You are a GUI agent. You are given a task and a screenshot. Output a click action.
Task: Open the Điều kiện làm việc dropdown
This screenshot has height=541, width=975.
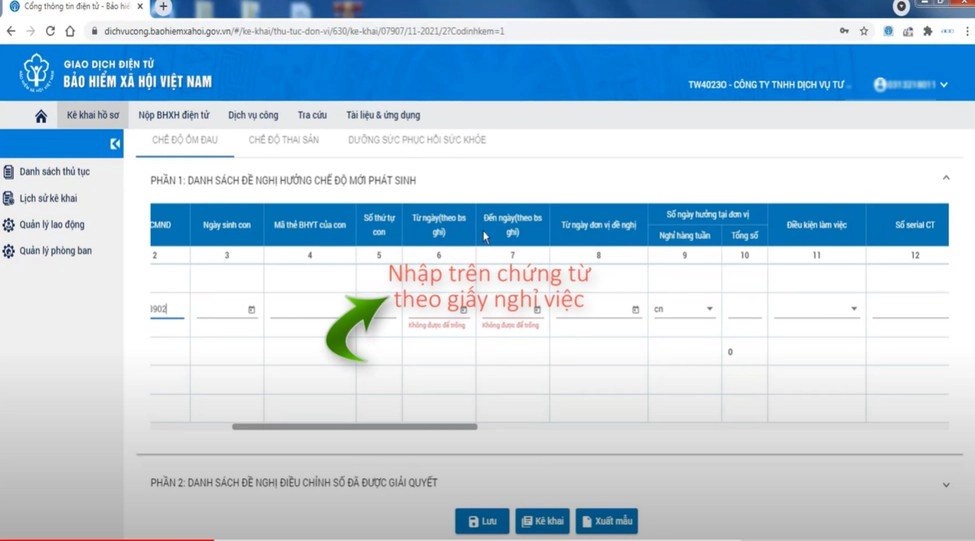[853, 309]
